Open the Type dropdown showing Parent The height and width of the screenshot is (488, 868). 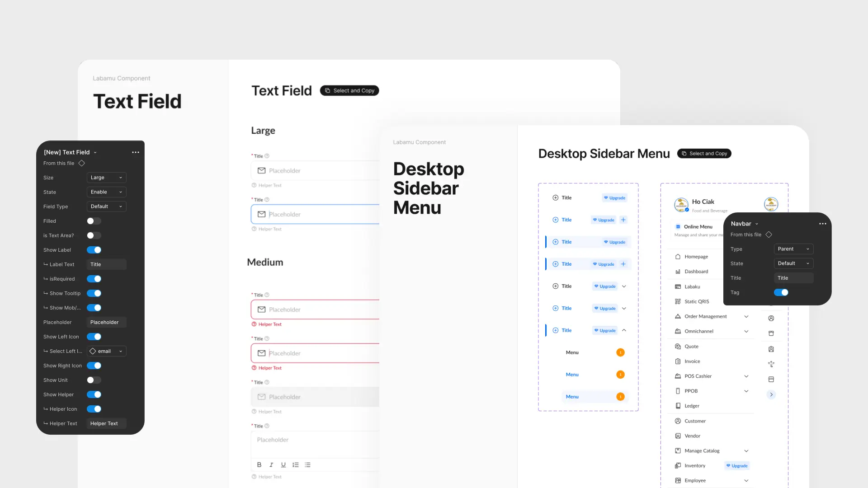point(793,249)
